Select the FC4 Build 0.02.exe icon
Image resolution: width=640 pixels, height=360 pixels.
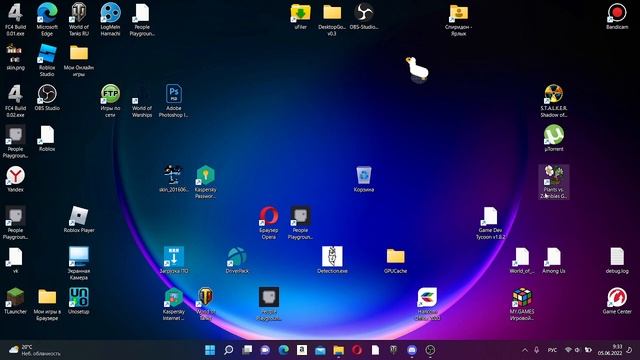(15, 100)
